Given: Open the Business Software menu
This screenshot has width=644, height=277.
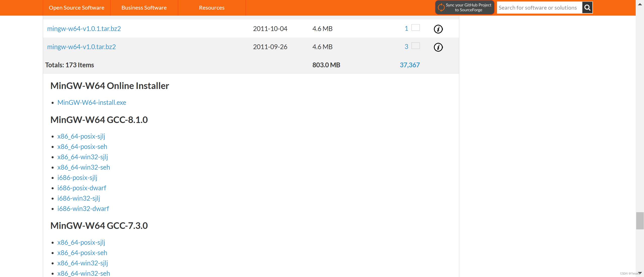Looking at the screenshot, I should 144,8.
